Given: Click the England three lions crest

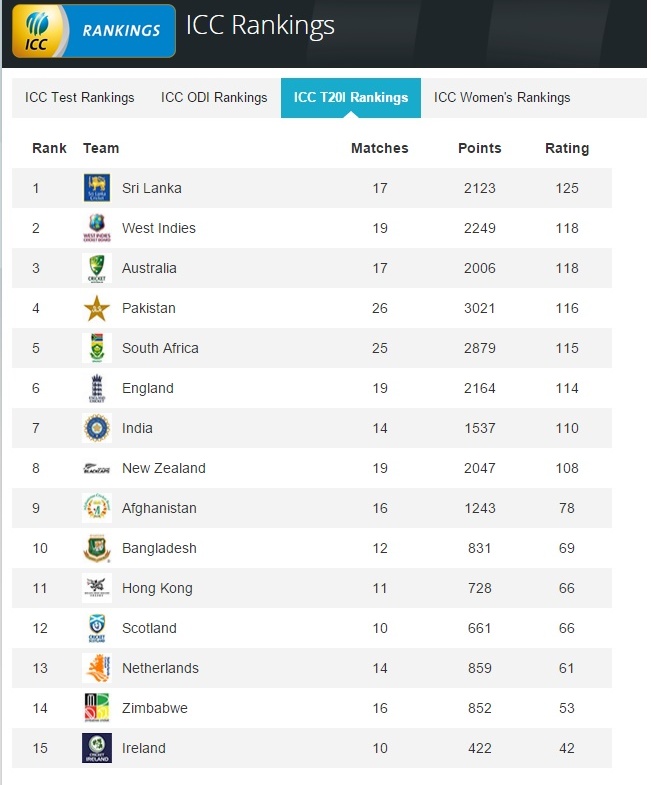Looking at the screenshot, I should tap(97, 388).
